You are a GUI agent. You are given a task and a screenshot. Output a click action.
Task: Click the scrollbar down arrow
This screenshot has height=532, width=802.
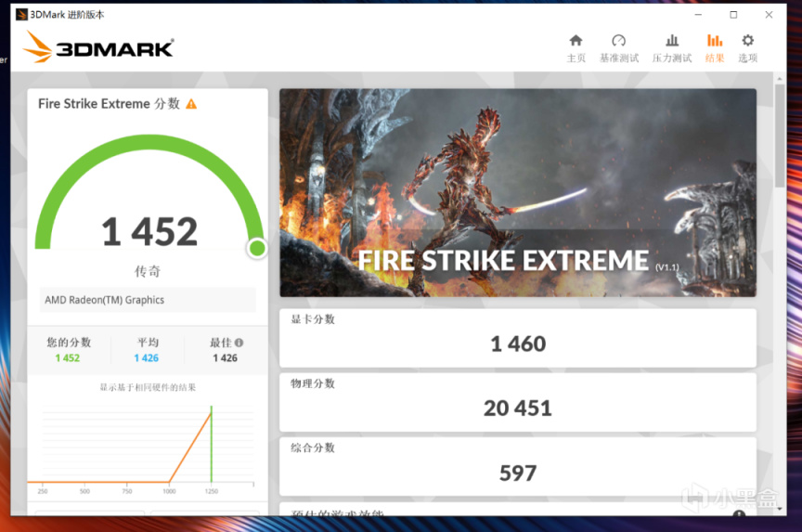[780, 509]
